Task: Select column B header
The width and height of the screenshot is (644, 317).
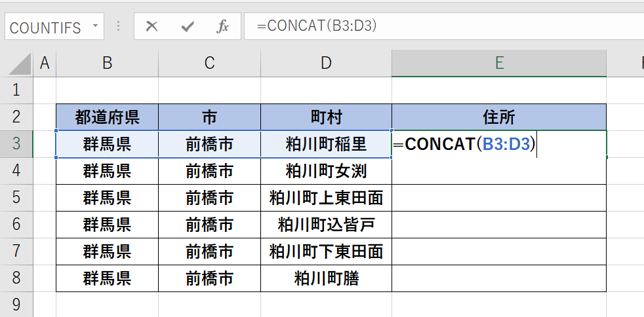Action: 107,64
